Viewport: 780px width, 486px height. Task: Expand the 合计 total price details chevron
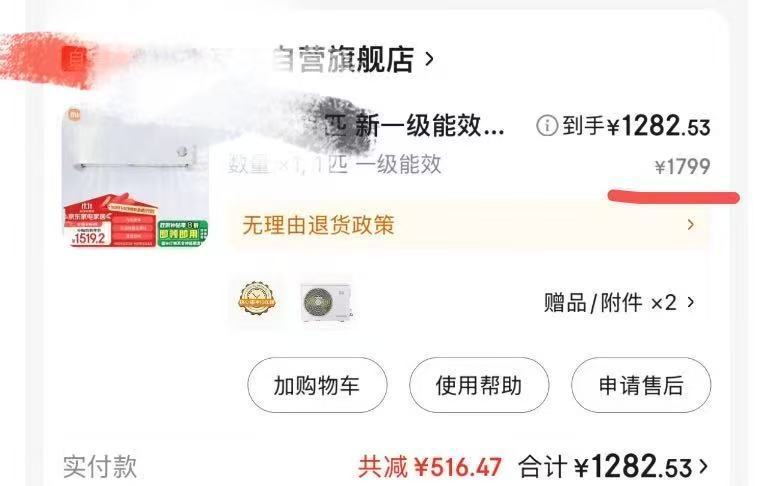(703, 467)
